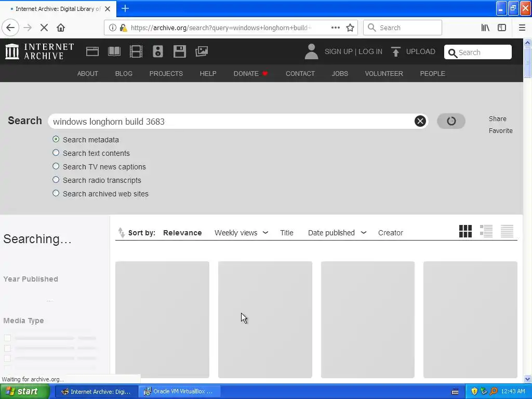
Task: Open the HELP menu item
Action: coord(208,73)
